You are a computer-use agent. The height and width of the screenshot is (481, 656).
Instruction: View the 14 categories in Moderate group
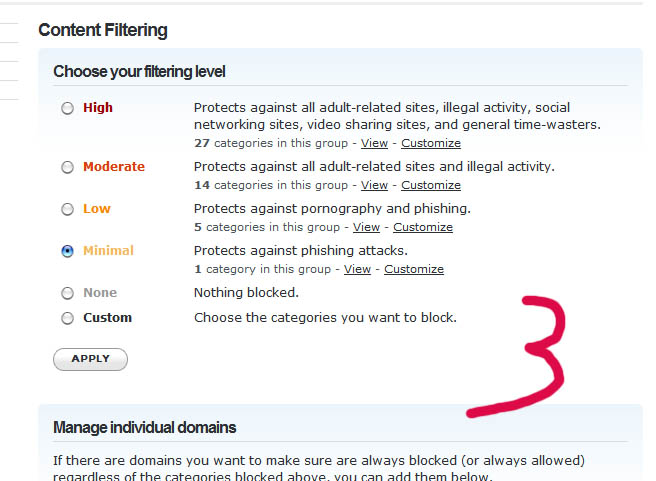[x=374, y=185]
